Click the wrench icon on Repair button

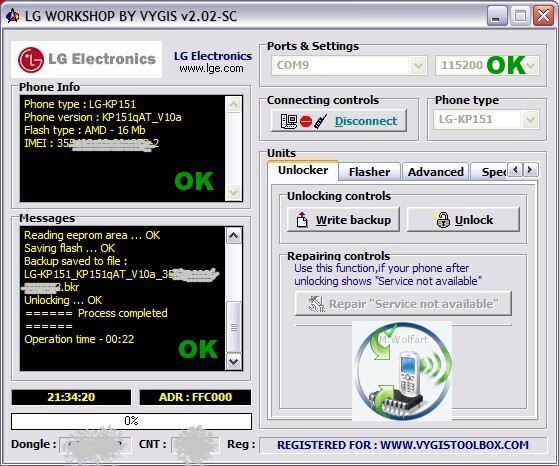point(317,304)
